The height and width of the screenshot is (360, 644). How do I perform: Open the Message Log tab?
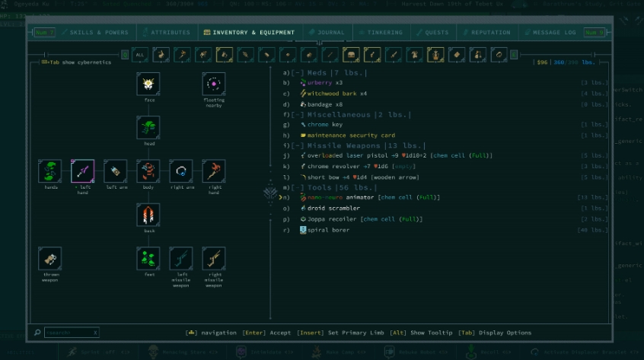pos(550,33)
